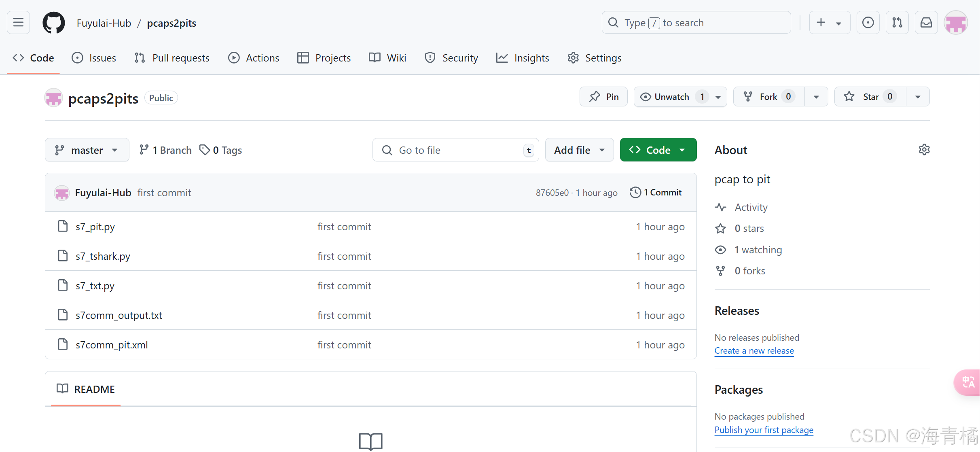The image size is (980, 452).
Task: Open the Security tab
Action: pos(451,58)
